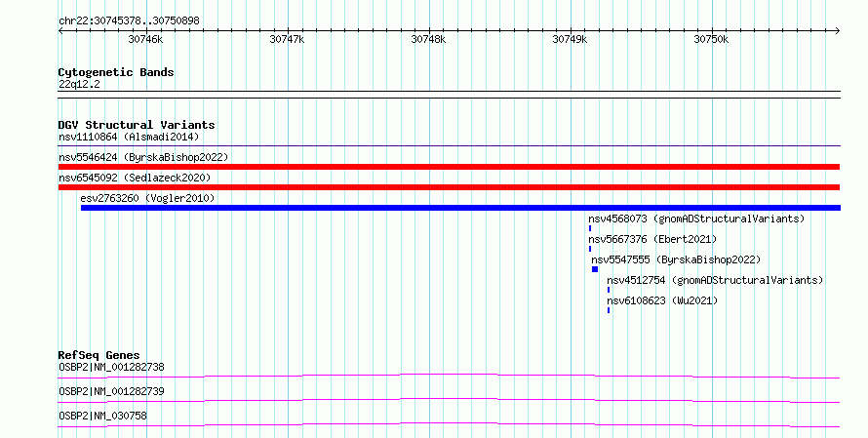The width and height of the screenshot is (868, 438).
Task: Click the small blue nsv6108623 marker
Action: tap(609, 310)
